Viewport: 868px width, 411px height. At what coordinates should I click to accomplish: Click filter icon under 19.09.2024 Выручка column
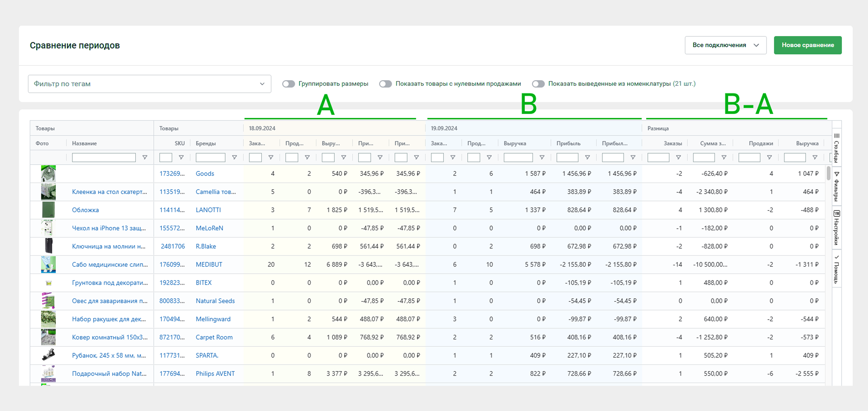(x=542, y=157)
